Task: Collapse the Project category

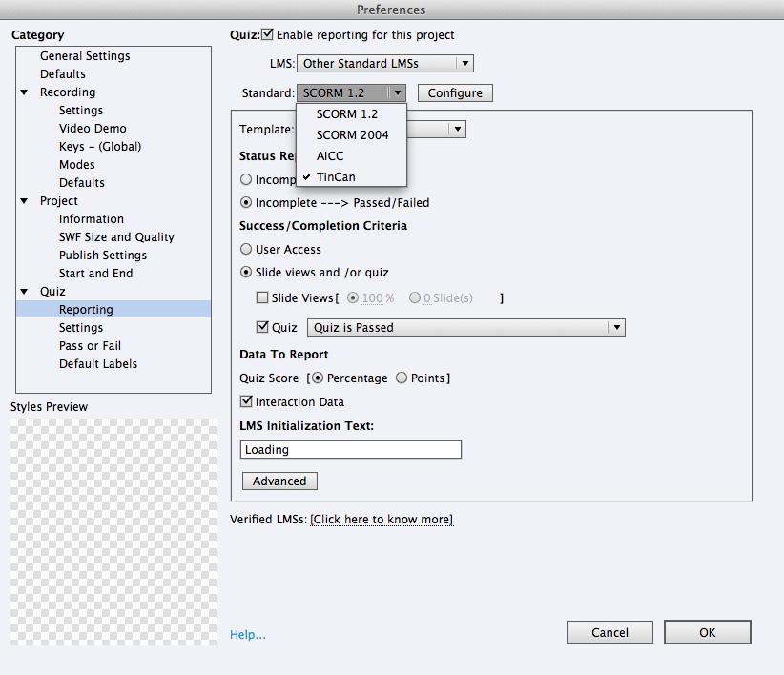Action: 24,201
